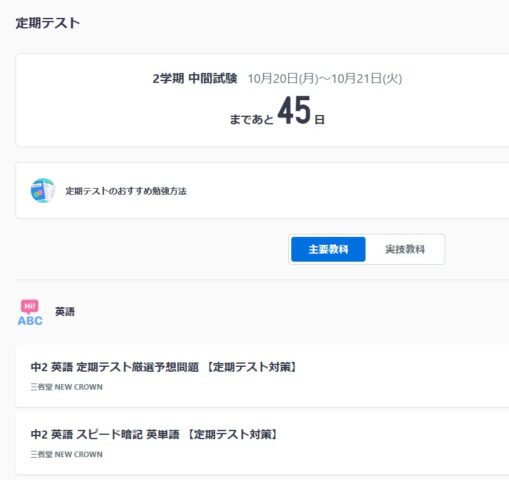Click the 定期テスト page heading
Screen dimensions: 509x480
(x=48, y=23)
